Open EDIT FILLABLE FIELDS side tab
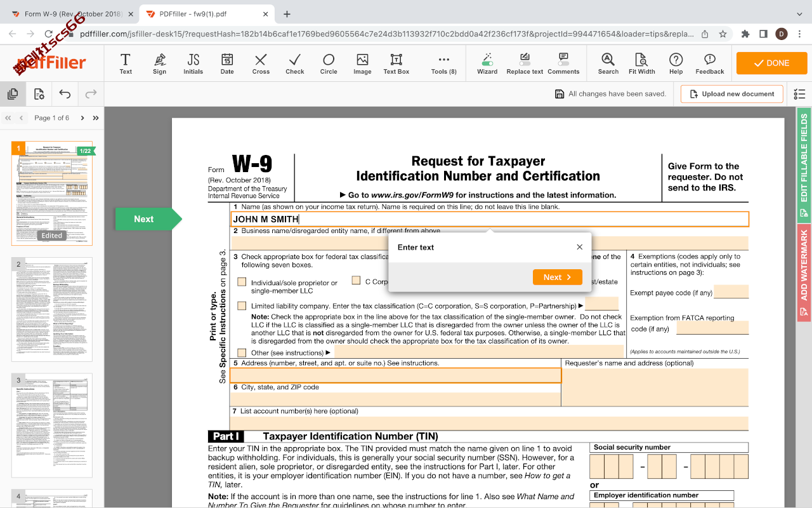This screenshot has width=812, height=508. tap(804, 166)
